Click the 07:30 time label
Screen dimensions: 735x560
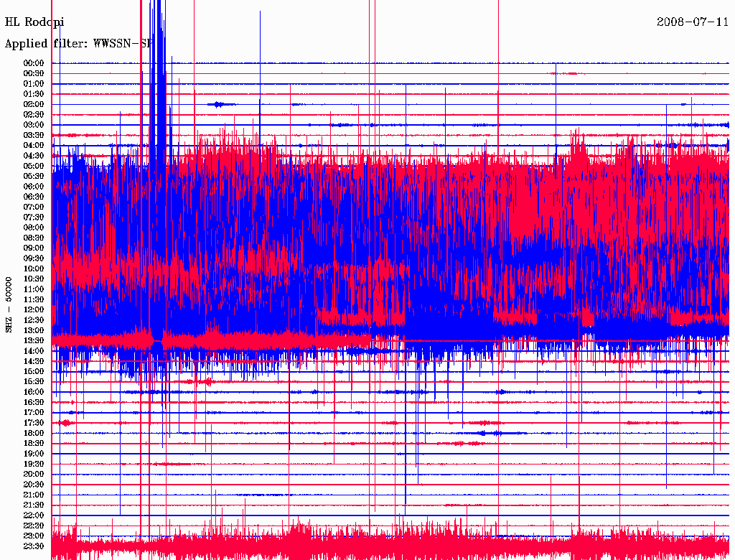34,217
